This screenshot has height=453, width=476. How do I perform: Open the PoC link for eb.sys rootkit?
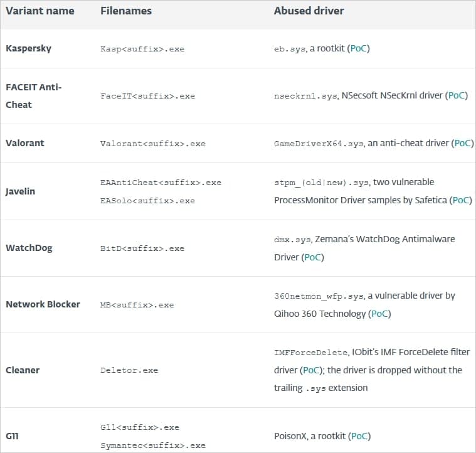tap(359, 48)
